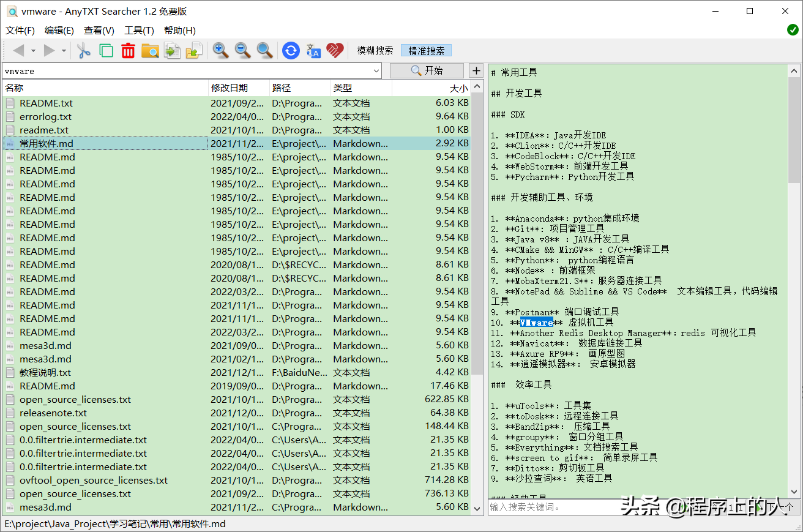The width and height of the screenshot is (803, 532).
Task: Open the 工具(T) menu
Action: click(x=139, y=31)
